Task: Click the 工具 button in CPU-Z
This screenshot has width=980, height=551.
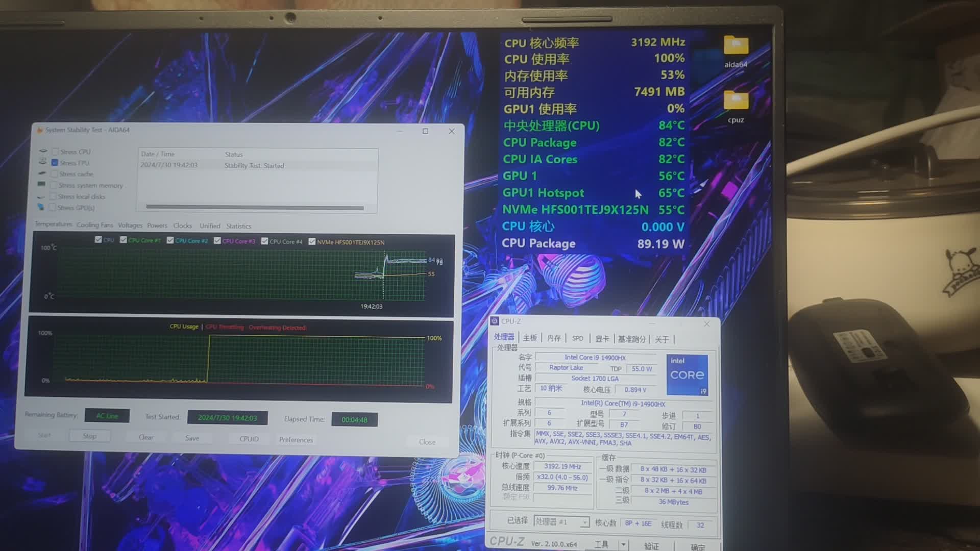Action: coord(601,544)
